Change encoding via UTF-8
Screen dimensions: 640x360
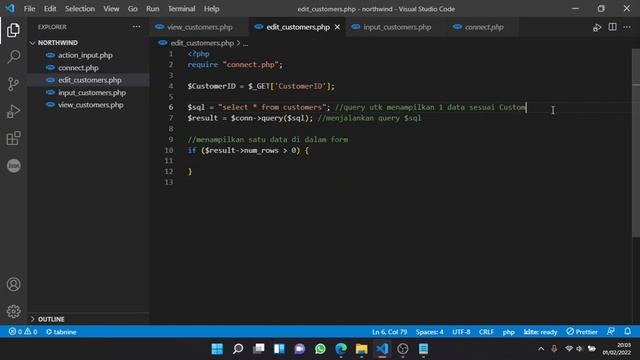point(461,332)
